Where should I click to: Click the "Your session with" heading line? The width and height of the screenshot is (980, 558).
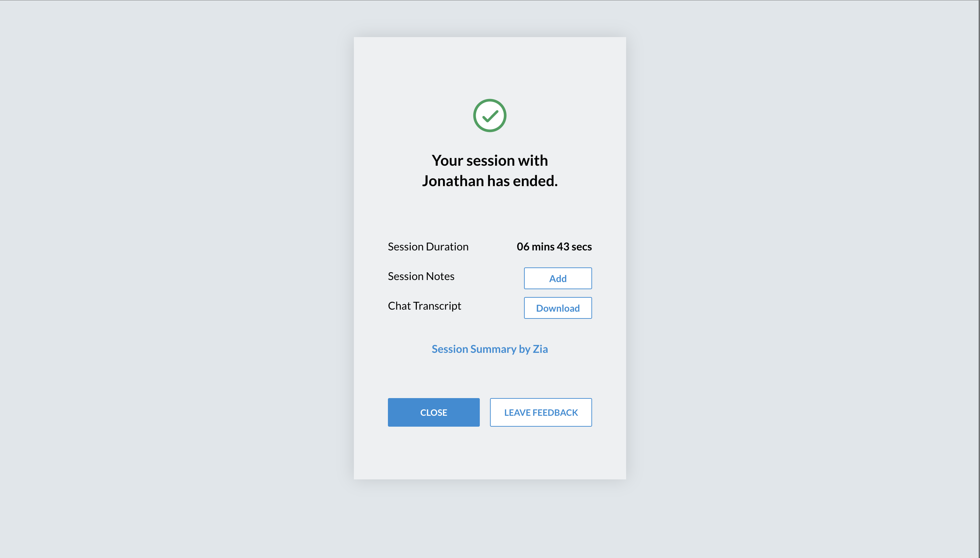coord(489,160)
